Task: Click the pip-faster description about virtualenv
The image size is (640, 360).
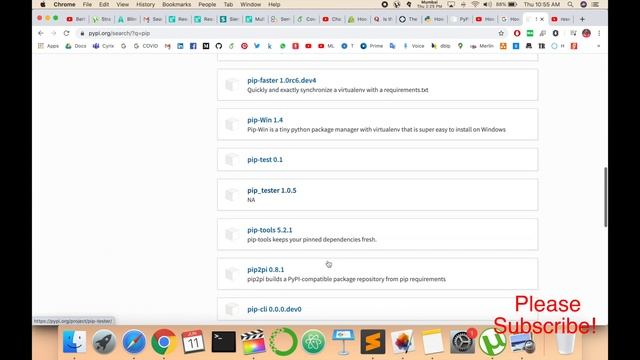Action: click(x=338, y=90)
